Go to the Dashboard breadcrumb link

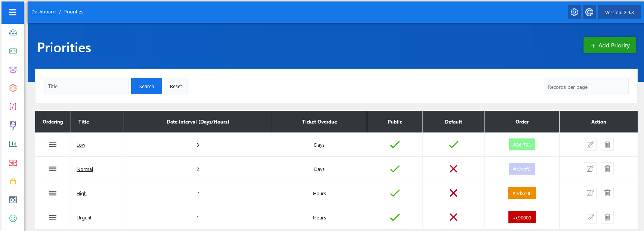tap(43, 12)
